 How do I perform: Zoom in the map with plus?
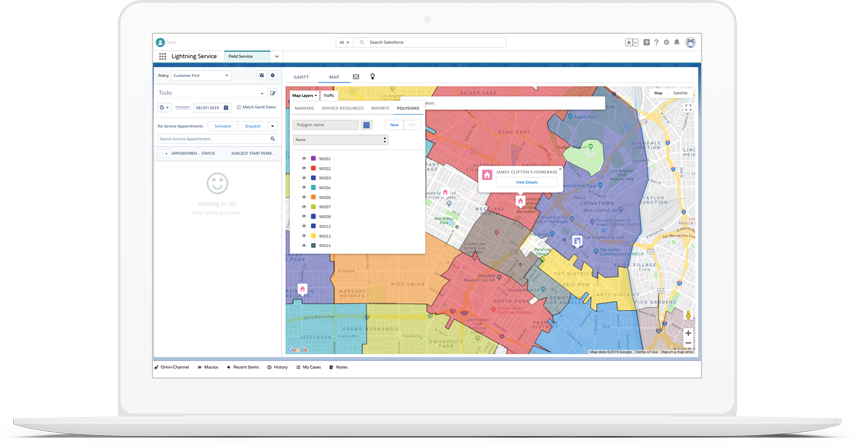click(x=688, y=333)
